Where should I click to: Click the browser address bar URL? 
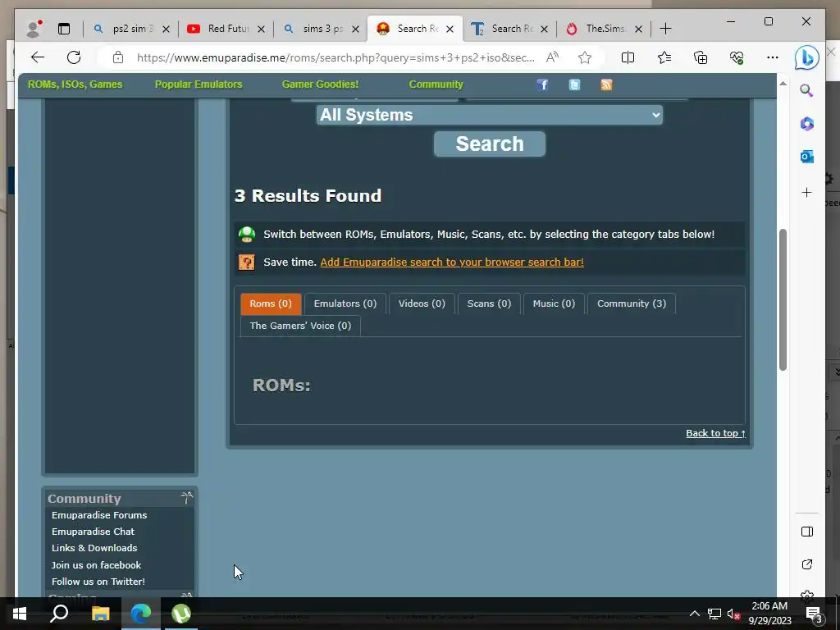[336, 57]
